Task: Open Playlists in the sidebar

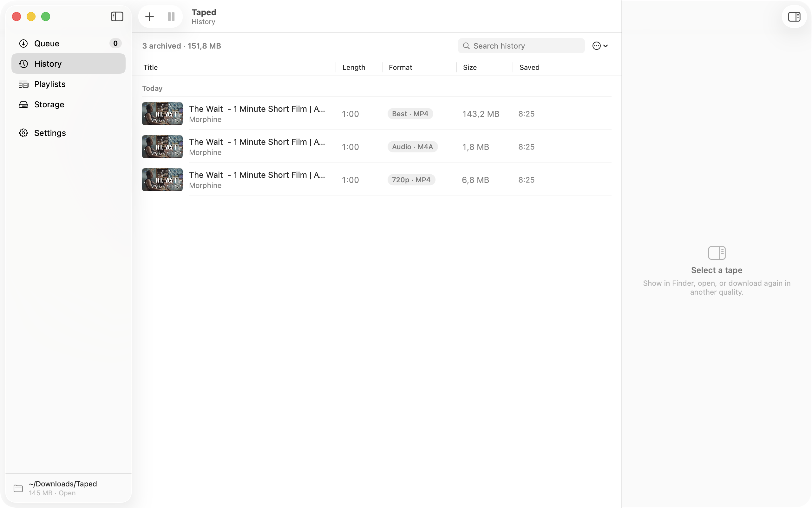Action: tap(69, 84)
